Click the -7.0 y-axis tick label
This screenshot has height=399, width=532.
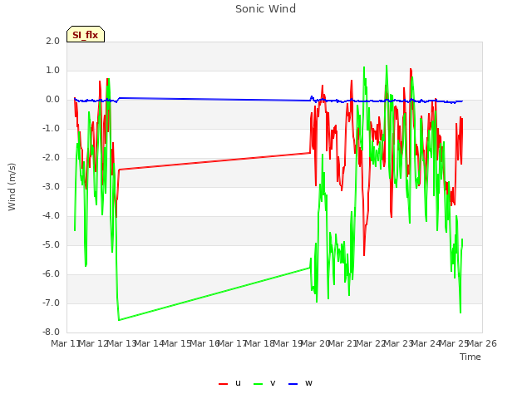(51, 303)
